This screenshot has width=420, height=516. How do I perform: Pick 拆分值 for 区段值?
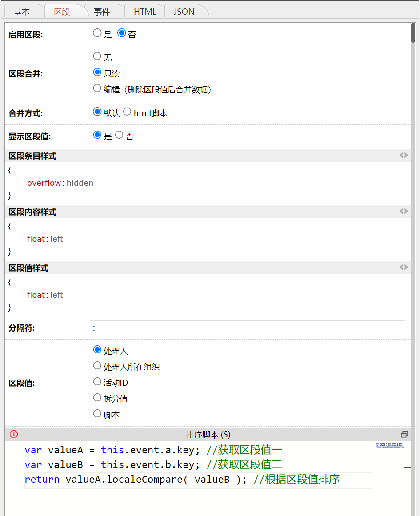pos(97,398)
